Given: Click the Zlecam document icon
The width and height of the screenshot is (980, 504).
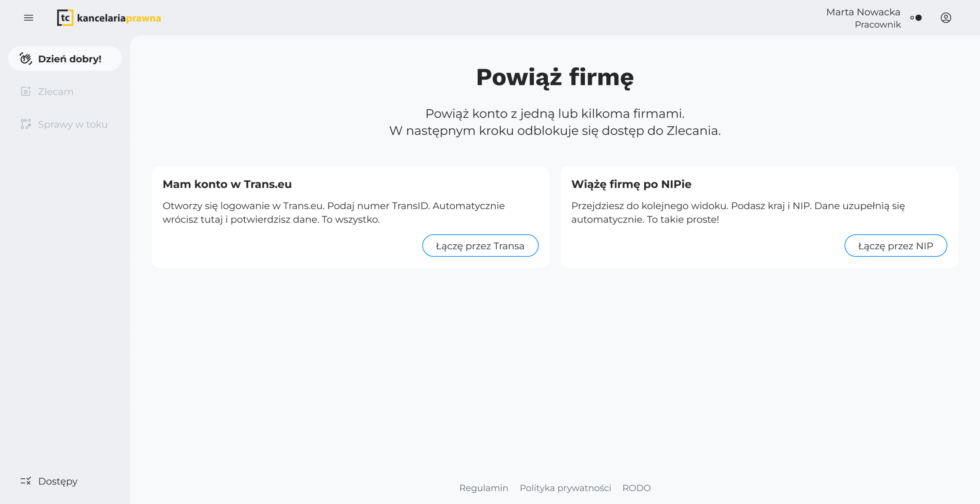Looking at the screenshot, I should click(26, 92).
